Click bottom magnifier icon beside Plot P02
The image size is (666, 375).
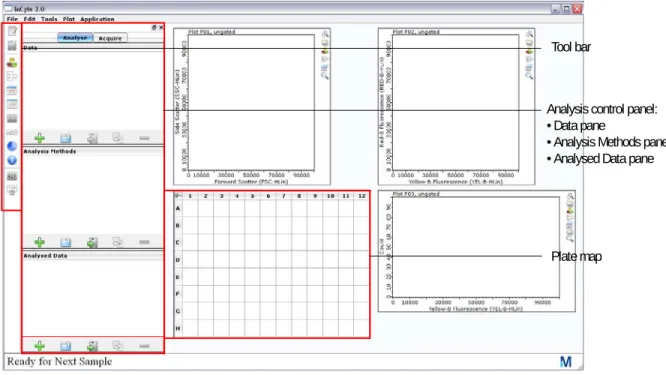[x=529, y=76]
